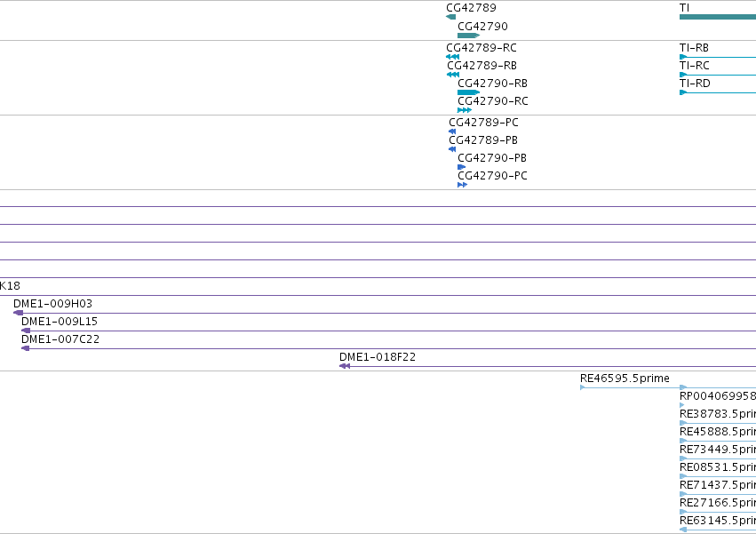756x534 pixels.
Task: Click clone label DME1-018F22
Action: 378,357
